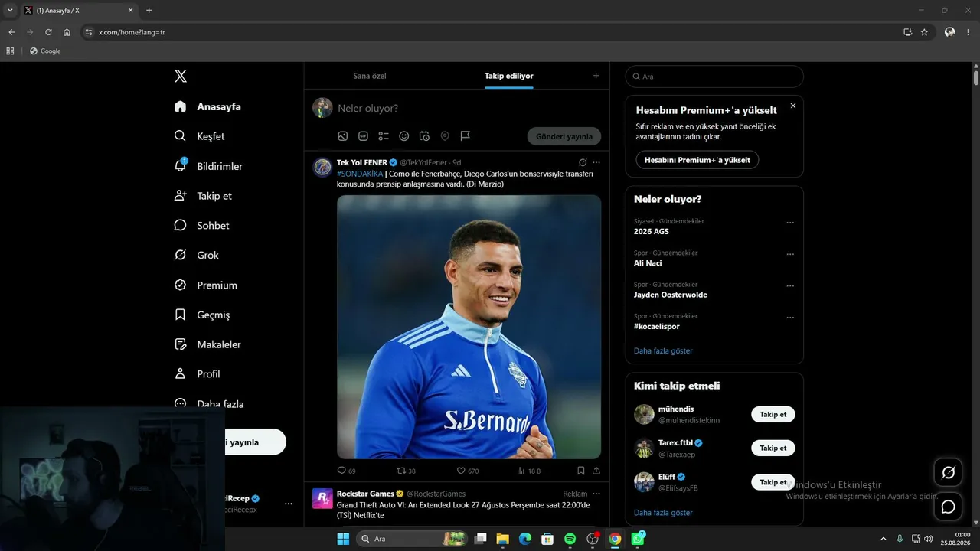Open Microsoft Edge from the taskbar
The image size is (980, 551).
(524, 539)
